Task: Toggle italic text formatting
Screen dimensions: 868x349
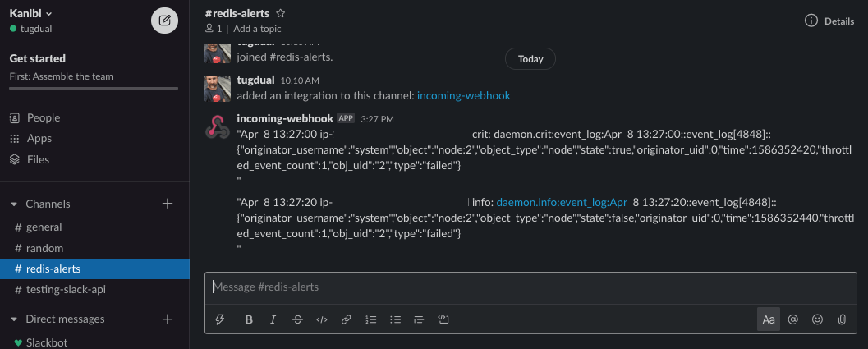Action: [273, 319]
